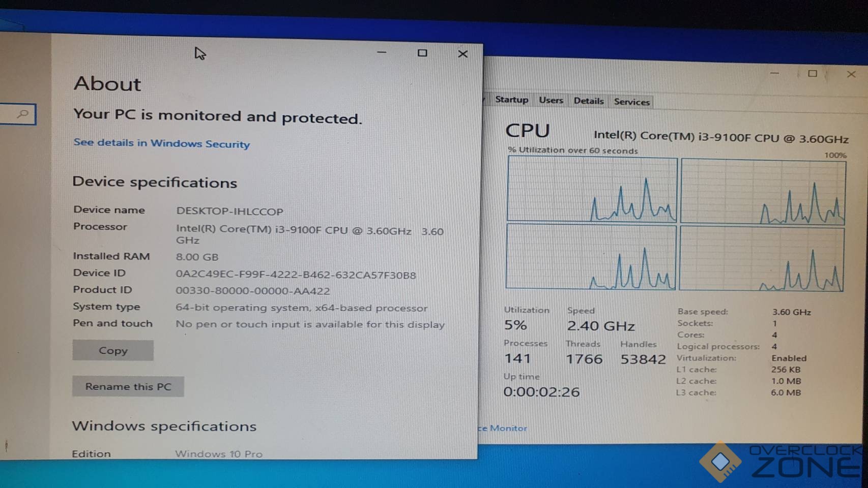
Task: Click the Processes count 141
Action: coord(517,358)
